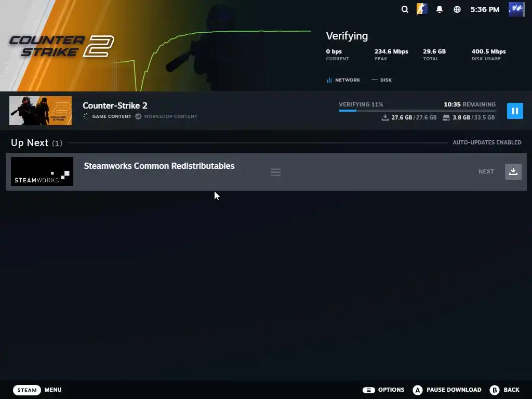
Task: Click the Verifying 11% label
Action: [x=361, y=104]
